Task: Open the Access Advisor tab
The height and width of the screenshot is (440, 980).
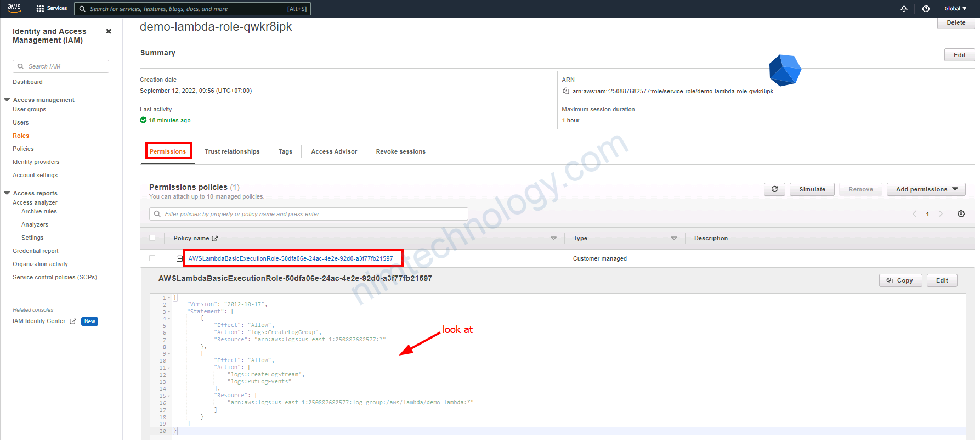Action: click(334, 151)
